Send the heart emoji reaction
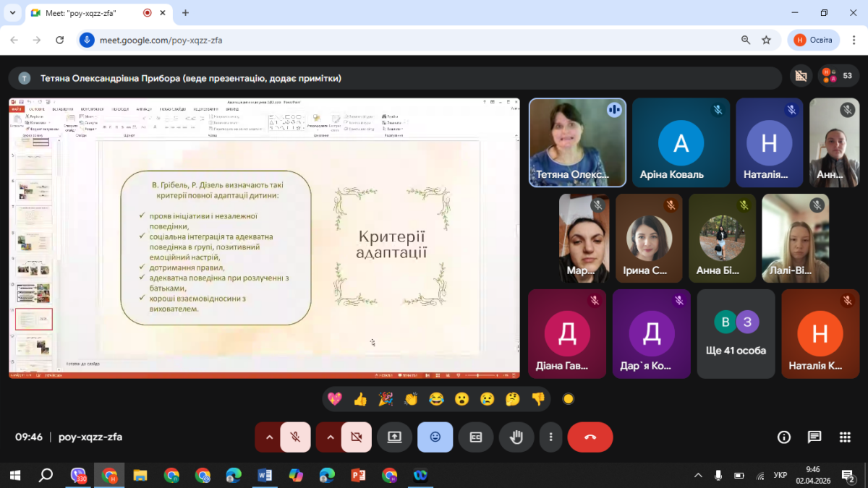 334,398
